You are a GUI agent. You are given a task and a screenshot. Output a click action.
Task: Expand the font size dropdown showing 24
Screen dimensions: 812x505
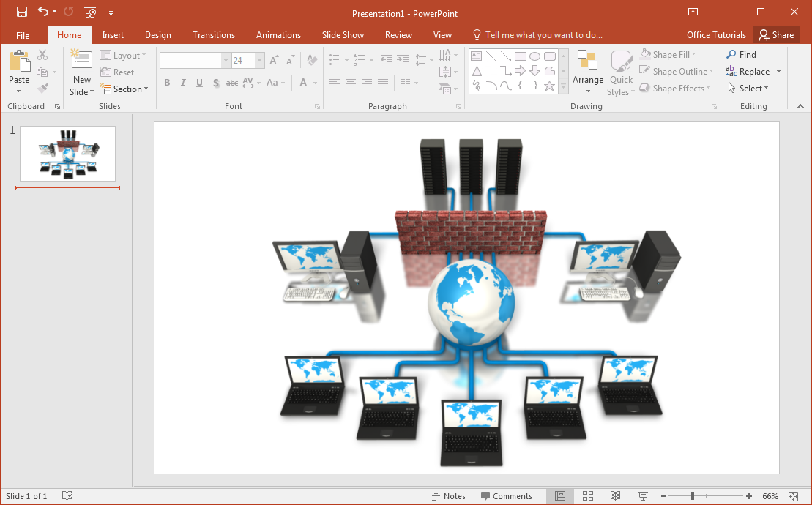(260, 61)
